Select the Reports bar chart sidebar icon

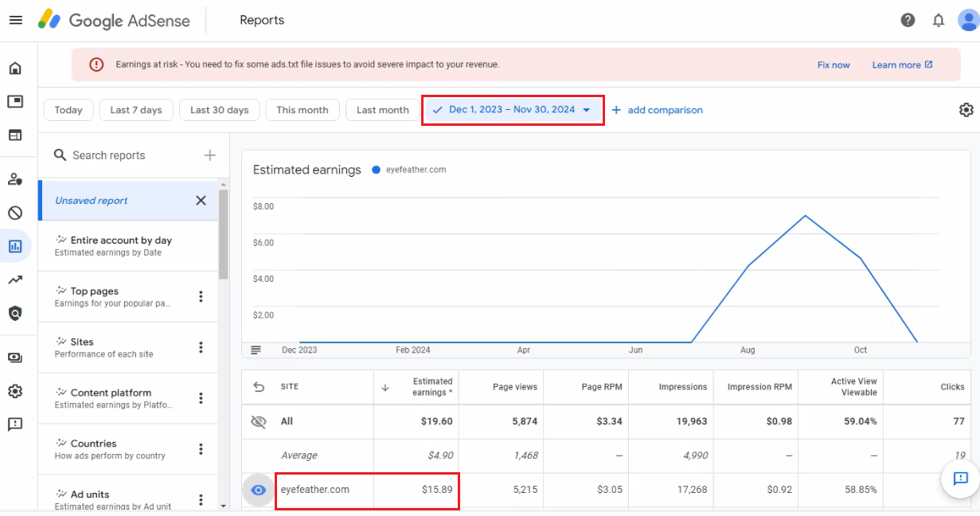(15, 246)
